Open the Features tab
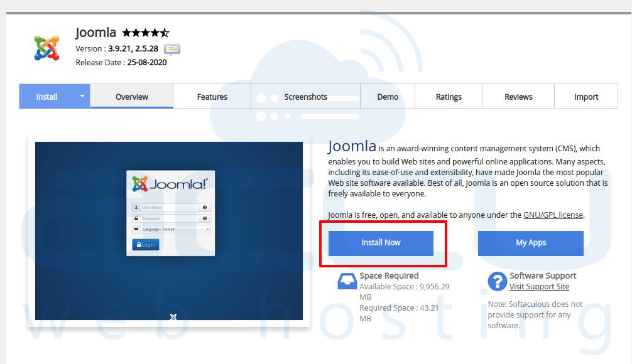Image resolution: width=632 pixels, height=364 pixels. click(x=212, y=97)
